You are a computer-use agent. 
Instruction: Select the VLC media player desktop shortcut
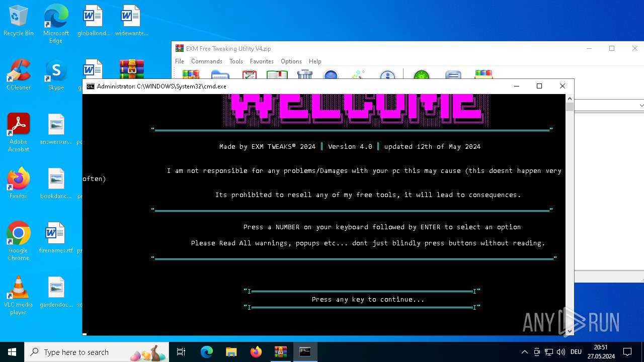pyautogui.click(x=19, y=296)
